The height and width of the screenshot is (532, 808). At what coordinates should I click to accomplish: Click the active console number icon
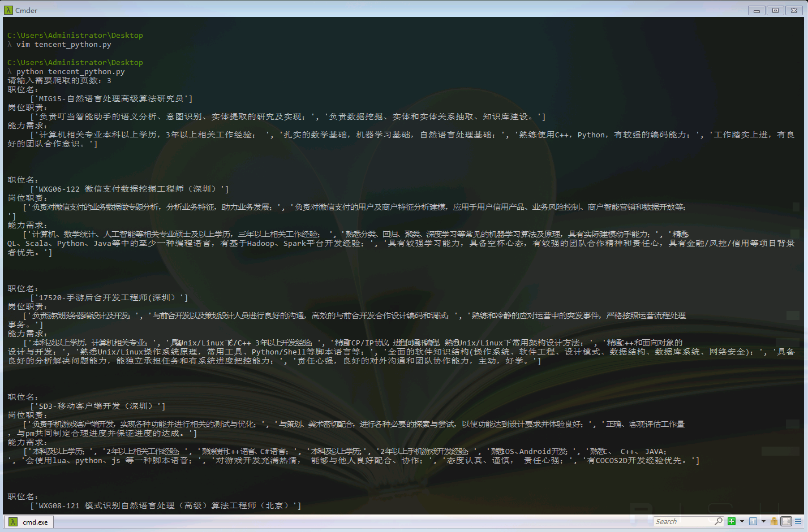click(x=753, y=521)
